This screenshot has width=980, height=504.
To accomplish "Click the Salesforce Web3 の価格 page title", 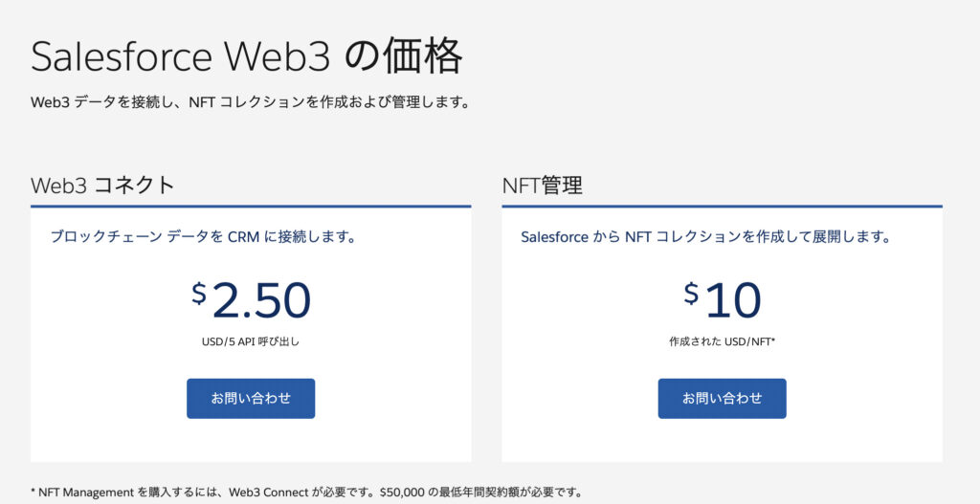I will point(247,58).
